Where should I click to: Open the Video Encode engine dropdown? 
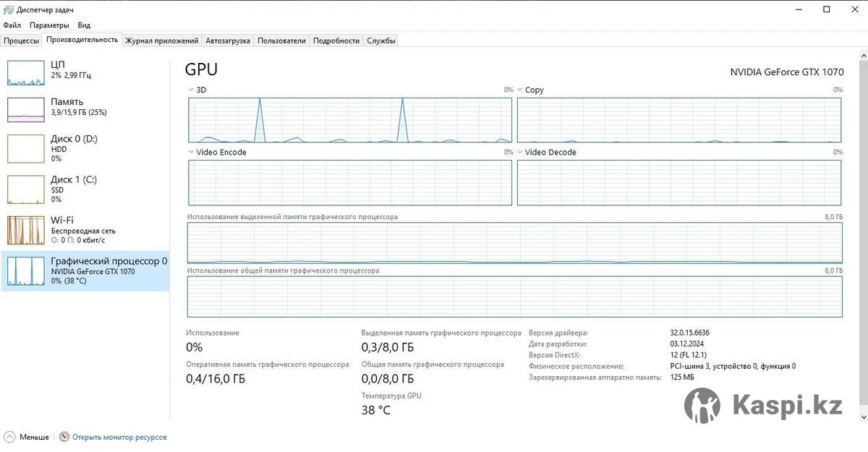(191, 153)
